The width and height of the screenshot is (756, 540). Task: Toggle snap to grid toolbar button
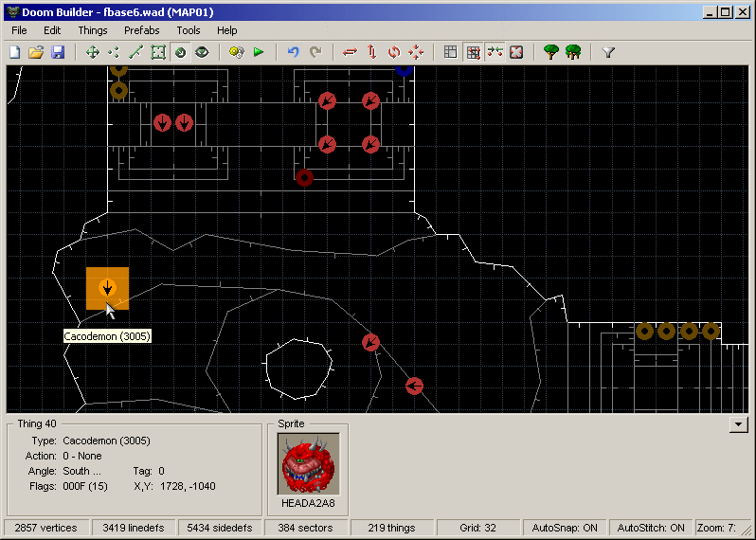point(473,52)
